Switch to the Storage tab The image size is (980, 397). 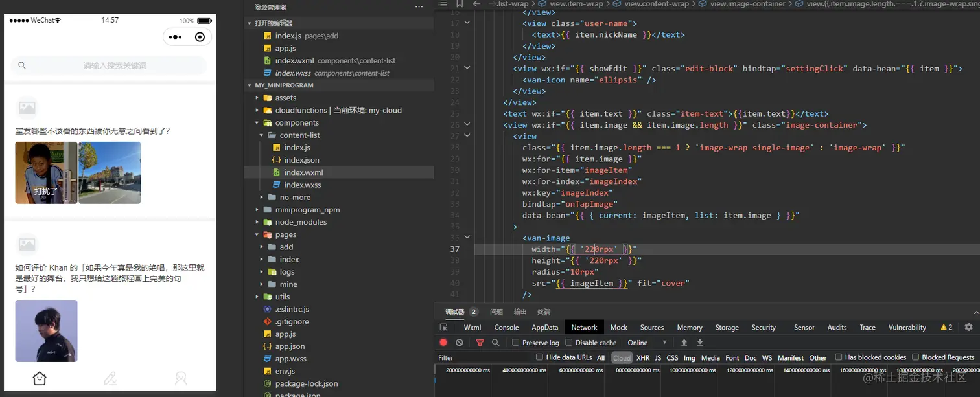click(x=727, y=328)
